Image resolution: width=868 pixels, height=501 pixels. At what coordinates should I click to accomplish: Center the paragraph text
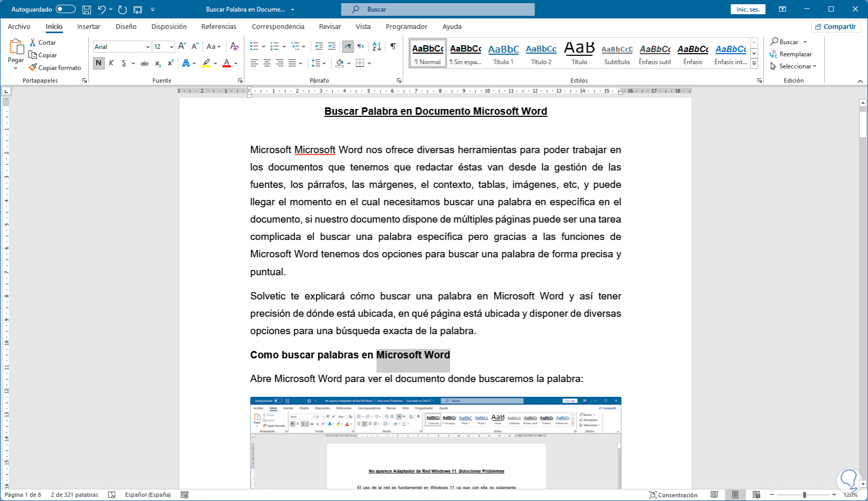click(267, 63)
